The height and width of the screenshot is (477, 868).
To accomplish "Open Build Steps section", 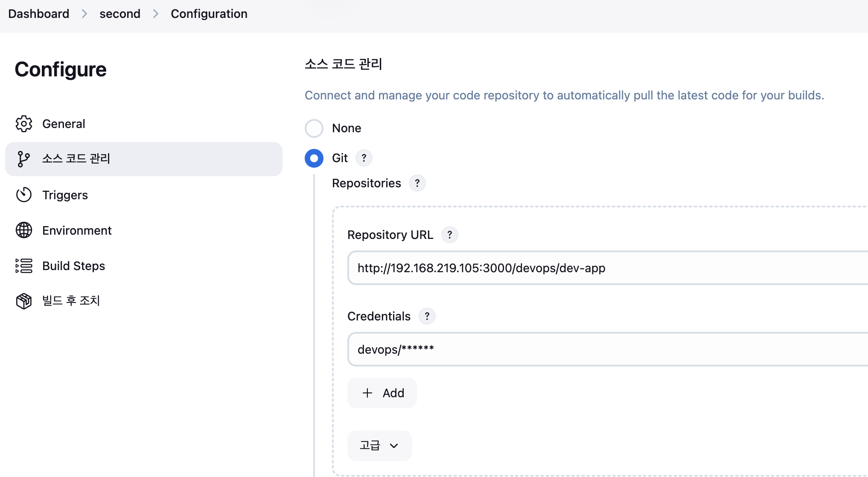I will click(x=73, y=266).
